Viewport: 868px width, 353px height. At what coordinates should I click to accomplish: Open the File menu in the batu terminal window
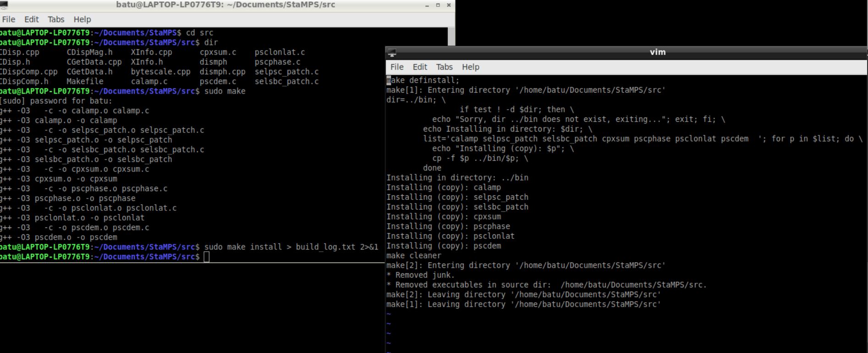[9, 19]
